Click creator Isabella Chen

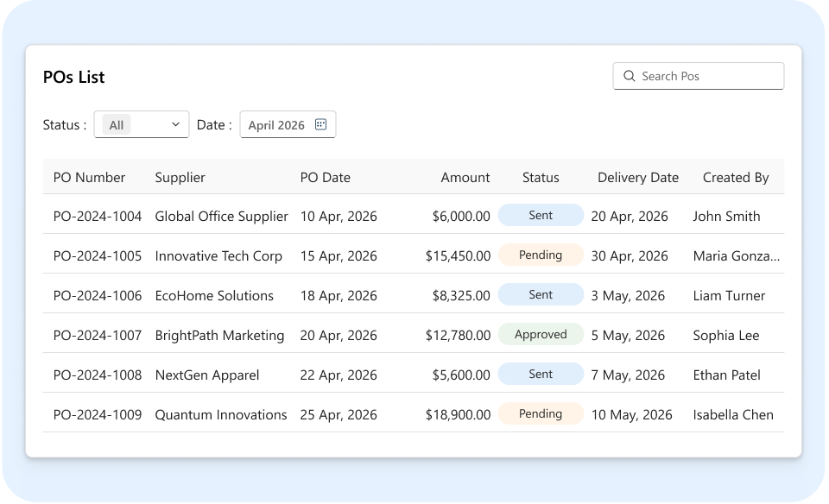[x=733, y=415]
